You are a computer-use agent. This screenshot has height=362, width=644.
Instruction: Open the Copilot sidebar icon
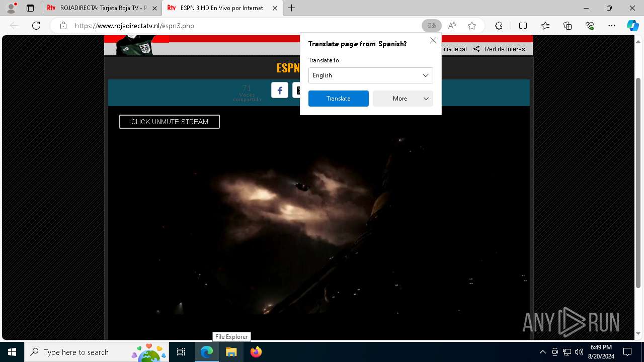(x=632, y=26)
